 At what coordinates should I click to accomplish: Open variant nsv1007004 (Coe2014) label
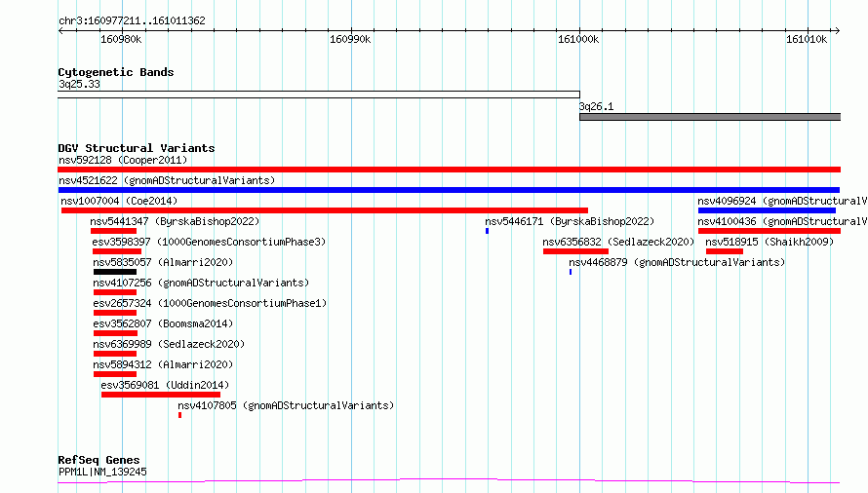point(119,201)
